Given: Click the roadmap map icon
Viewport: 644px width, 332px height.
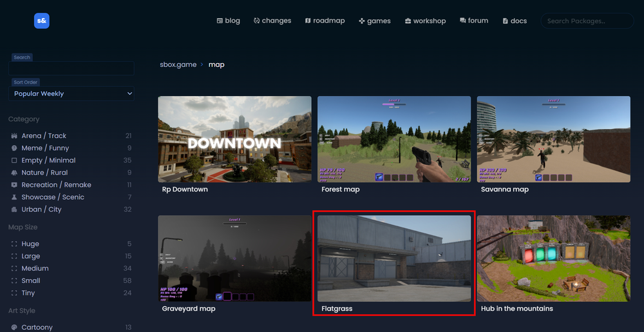Looking at the screenshot, I should click(308, 21).
